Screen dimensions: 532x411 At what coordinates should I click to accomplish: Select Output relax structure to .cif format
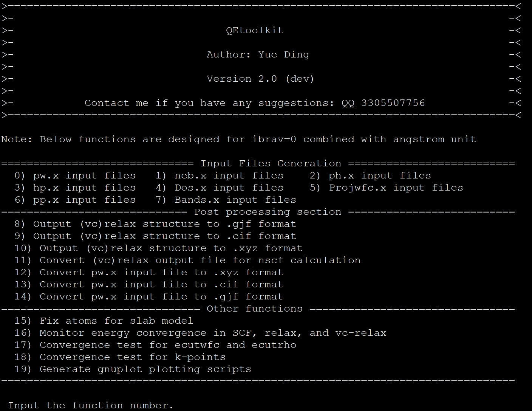(155, 236)
